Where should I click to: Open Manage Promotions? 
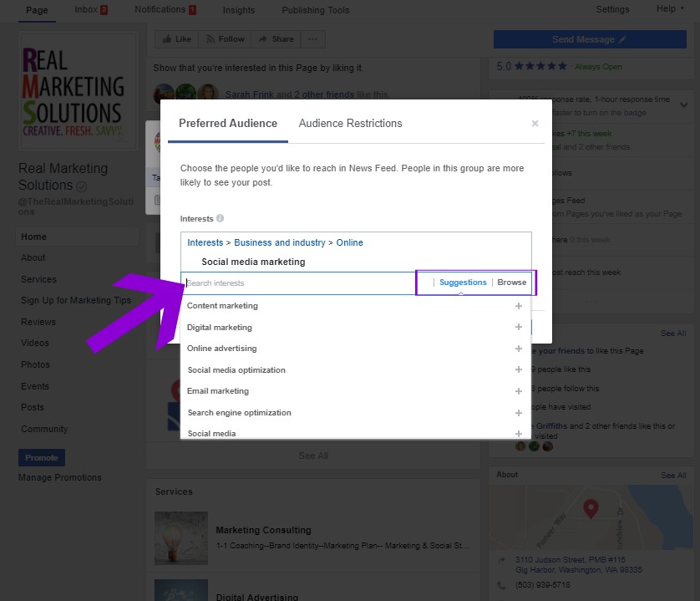pyautogui.click(x=60, y=477)
